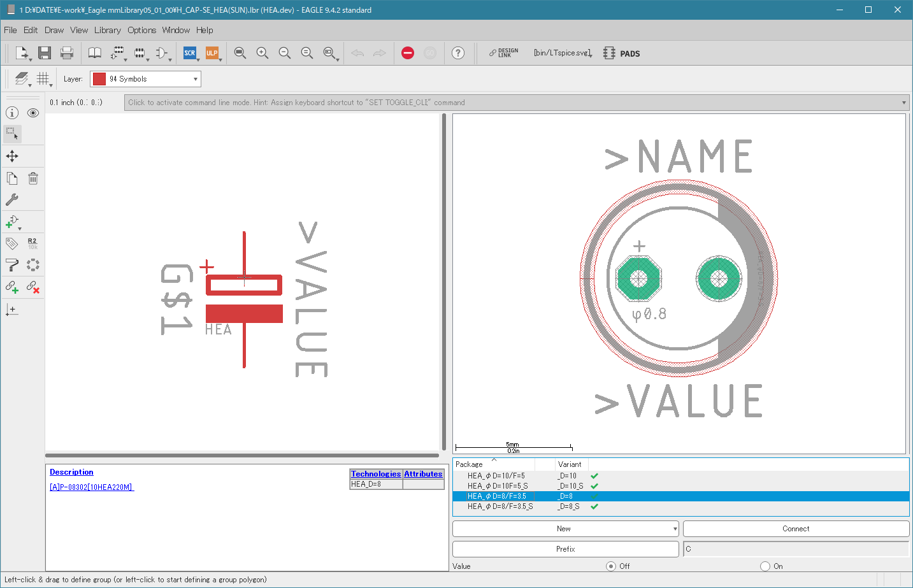Click the Connect button
The height and width of the screenshot is (588, 913).
click(x=796, y=529)
